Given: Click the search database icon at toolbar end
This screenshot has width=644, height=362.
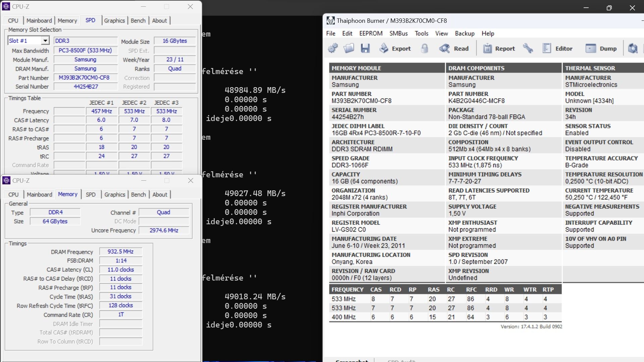Looking at the screenshot, I should tap(633, 48).
